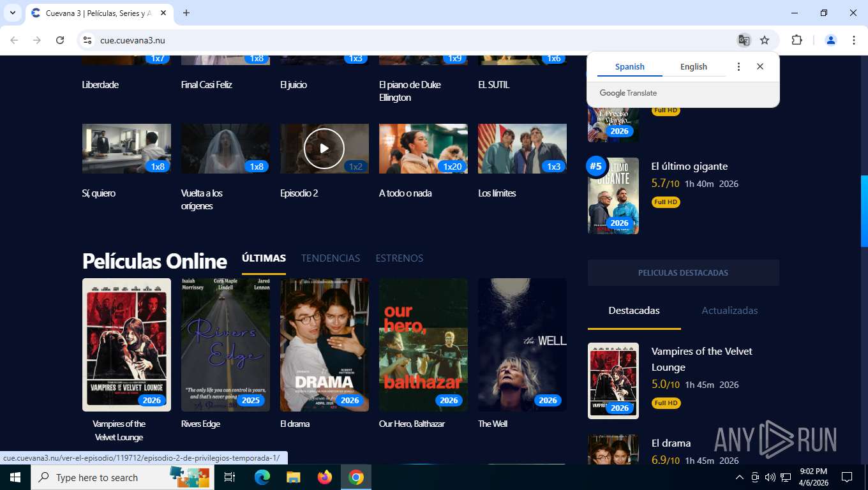Open Final Casi Feliz title link

click(x=207, y=84)
